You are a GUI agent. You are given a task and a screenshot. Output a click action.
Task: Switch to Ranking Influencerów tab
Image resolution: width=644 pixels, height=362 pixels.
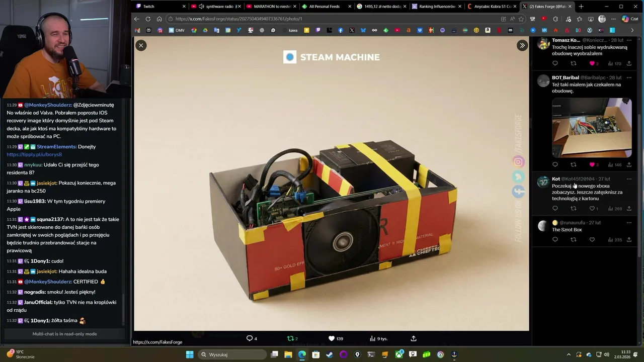point(437,7)
